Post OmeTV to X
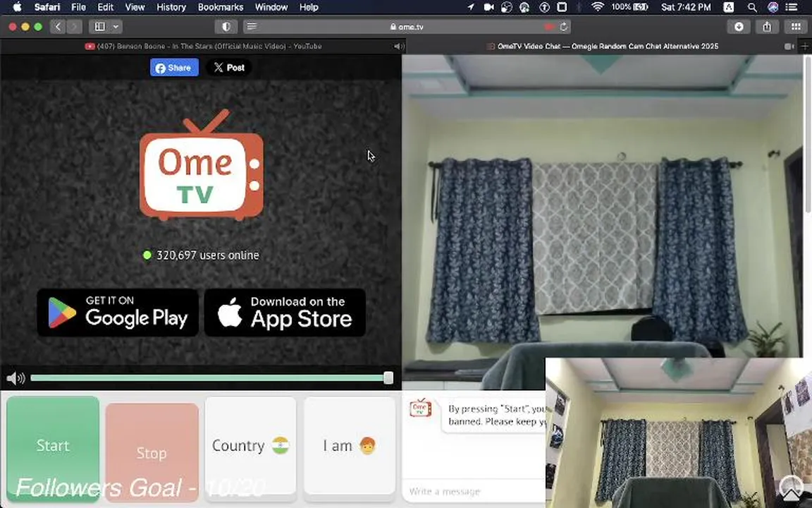Image resolution: width=812 pixels, height=508 pixels. click(229, 68)
